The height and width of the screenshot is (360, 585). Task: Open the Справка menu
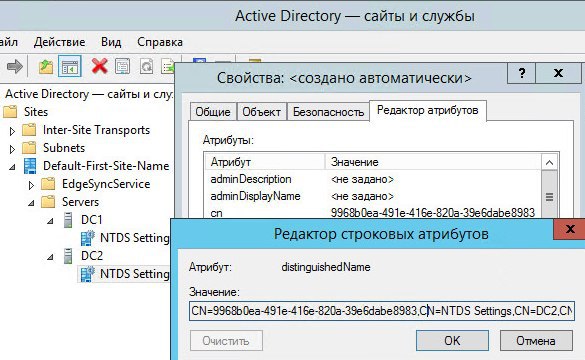160,42
